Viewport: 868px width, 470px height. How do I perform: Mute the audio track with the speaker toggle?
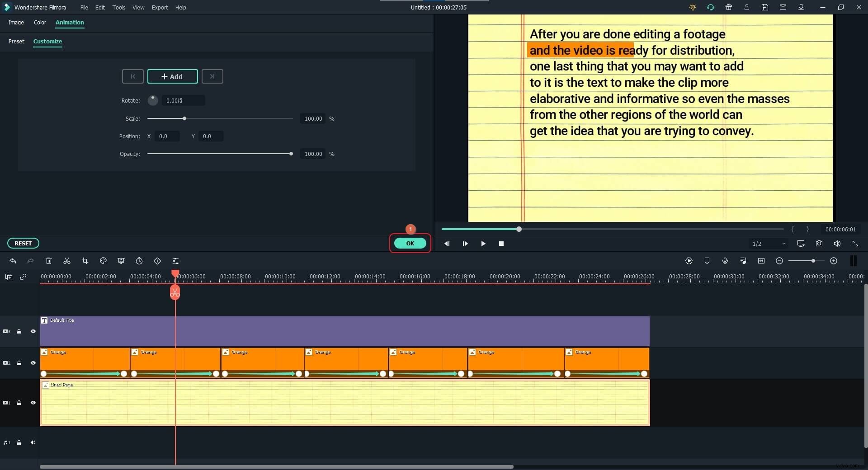pyautogui.click(x=33, y=442)
